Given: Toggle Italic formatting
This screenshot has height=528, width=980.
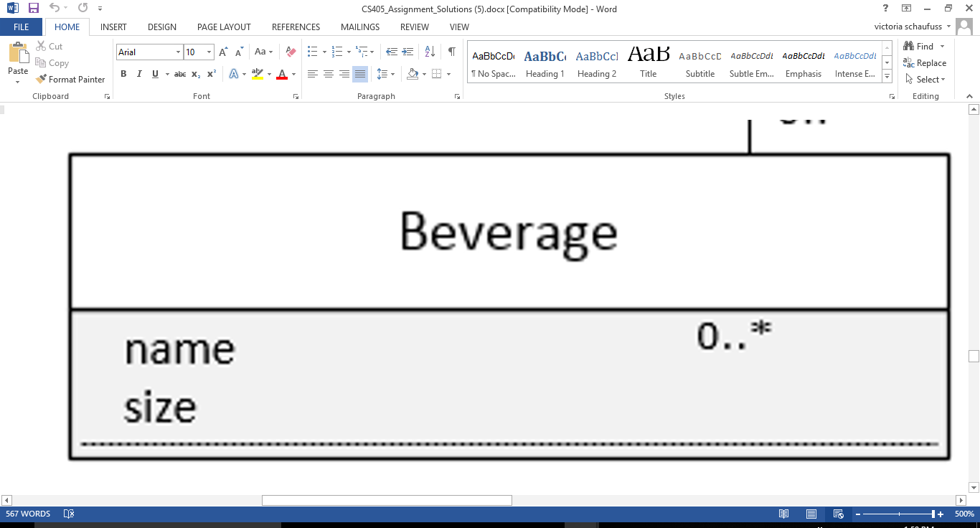Looking at the screenshot, I should pos(139,74).
